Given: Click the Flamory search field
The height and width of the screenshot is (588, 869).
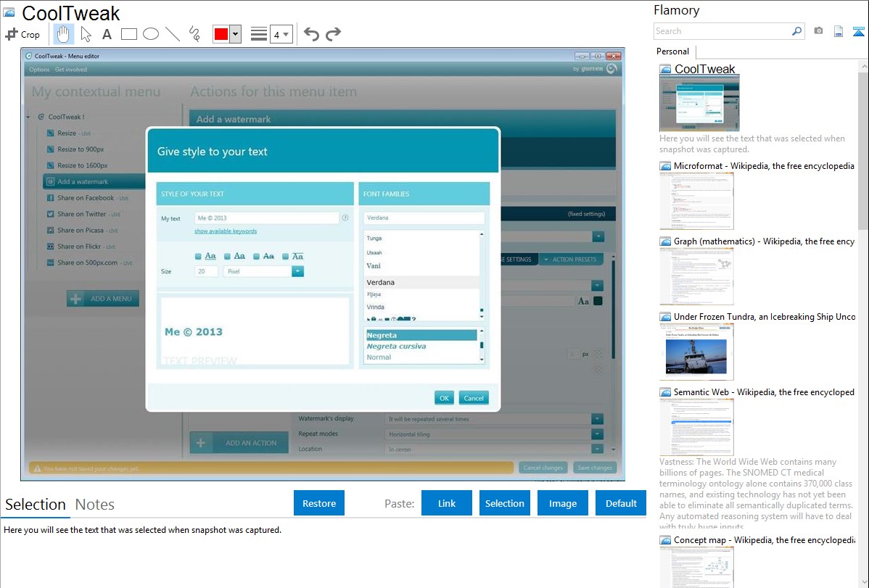Looking at the screenshot, I should [x=722, y=31].
